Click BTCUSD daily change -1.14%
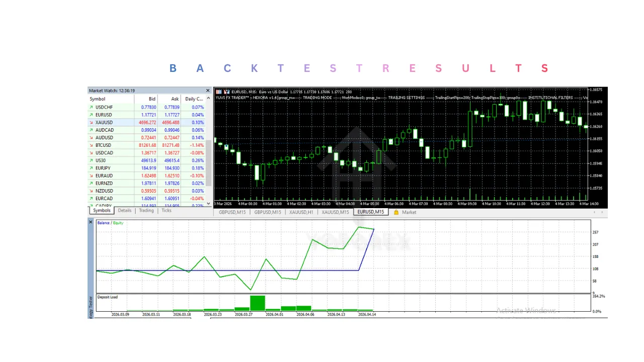 tap(197, 145)
